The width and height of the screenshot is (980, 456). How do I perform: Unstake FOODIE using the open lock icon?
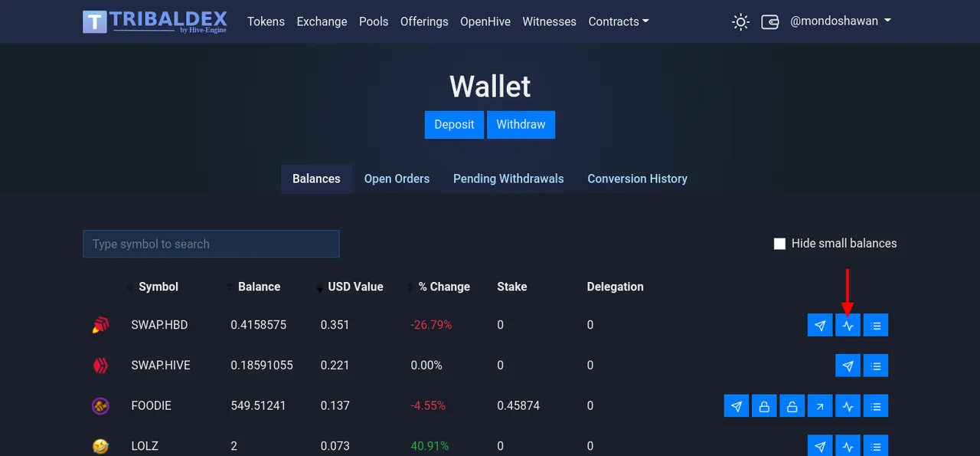792,405
